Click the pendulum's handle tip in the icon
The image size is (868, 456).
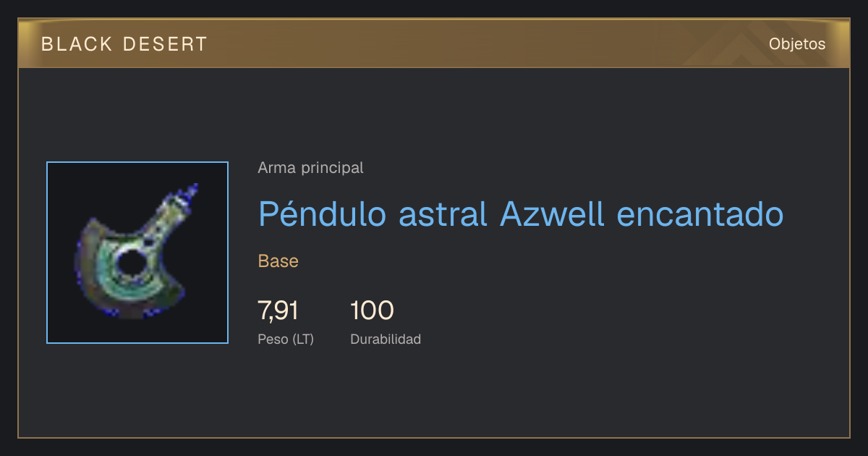tap(192, 192)
